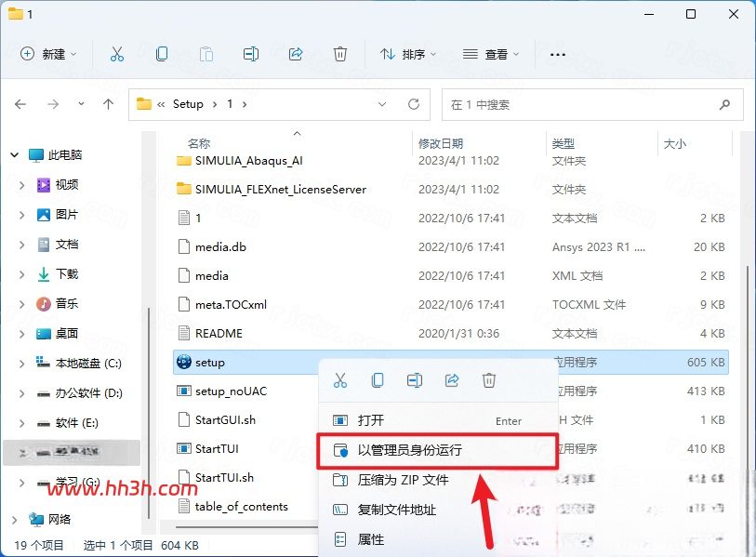
Task: Click the README text document icon
Action: point(184,333)
